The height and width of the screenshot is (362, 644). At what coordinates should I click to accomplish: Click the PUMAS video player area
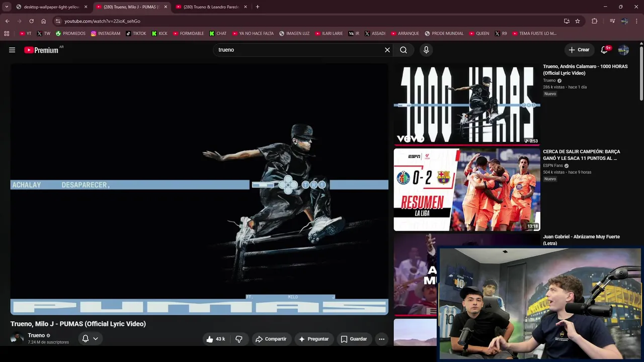tap(199, 189)
